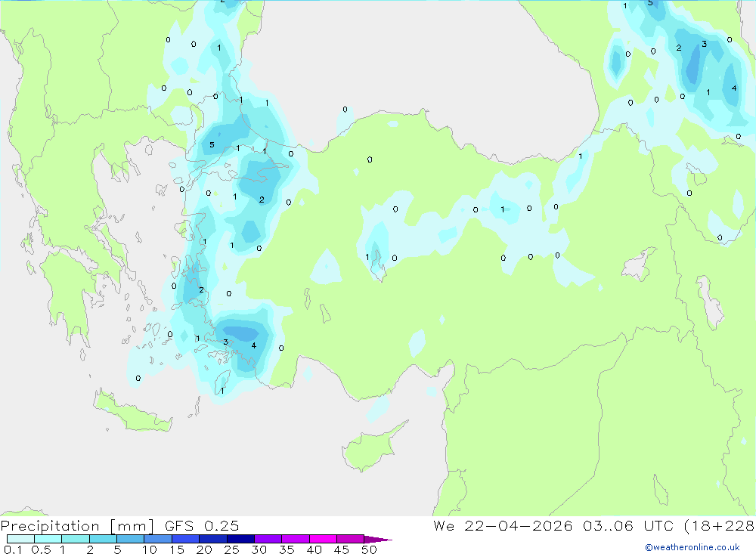This screenshot has width=756, height=554.
Task: Select the 40–45 mm magenta legend swatch
Action: point(323,539)
